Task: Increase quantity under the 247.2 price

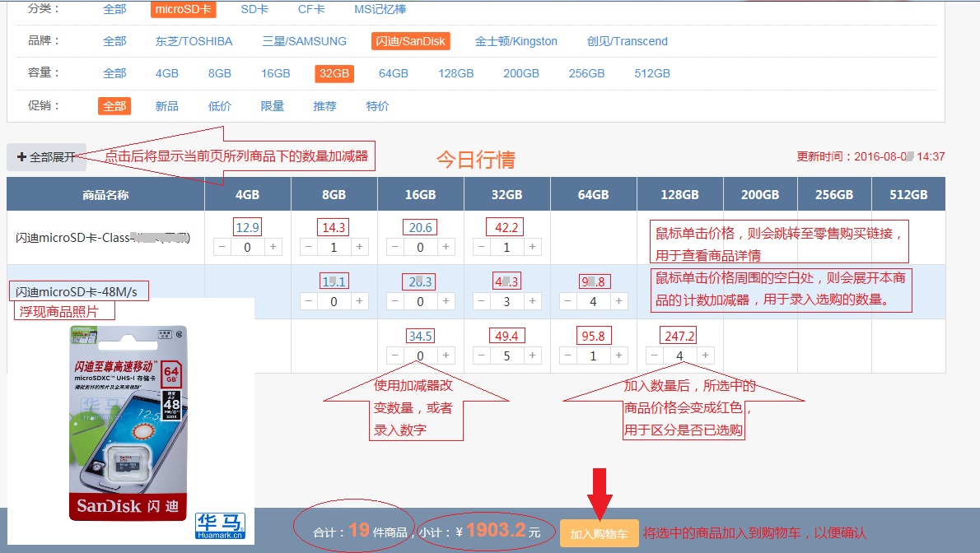Action: point(705,355)
